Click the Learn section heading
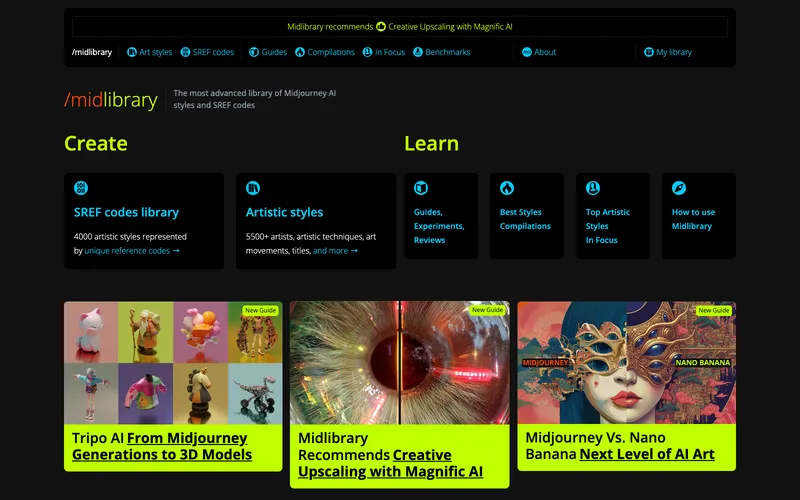This screenshot has width=800, height=500. coord(432,143)
